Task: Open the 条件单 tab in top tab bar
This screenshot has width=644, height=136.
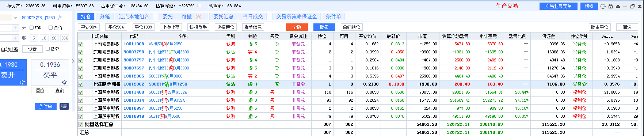Action: [334, 16]
